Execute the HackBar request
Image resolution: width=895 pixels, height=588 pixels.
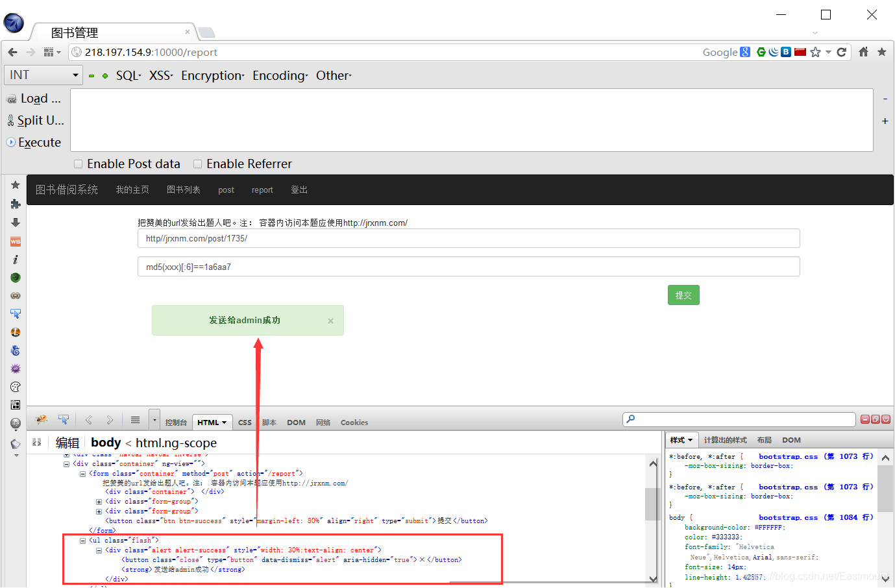[34, 142]
